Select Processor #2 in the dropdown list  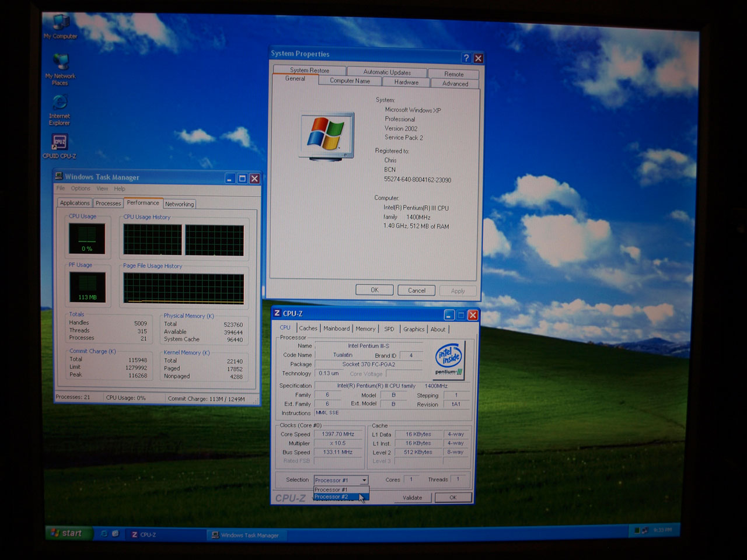click(341, 497)
